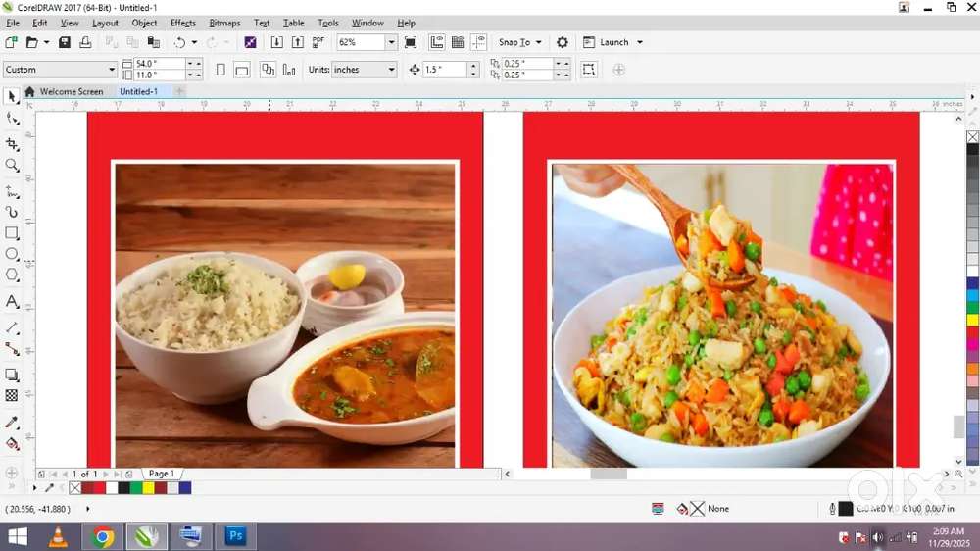The width and height of the screenshot is (980, 551).
Task: Switch to the Welcome Screen tab
Action: [x=70, y=91]
